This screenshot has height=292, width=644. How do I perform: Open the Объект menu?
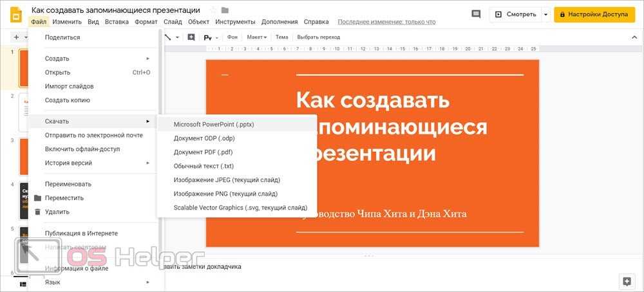pos(199,22)
